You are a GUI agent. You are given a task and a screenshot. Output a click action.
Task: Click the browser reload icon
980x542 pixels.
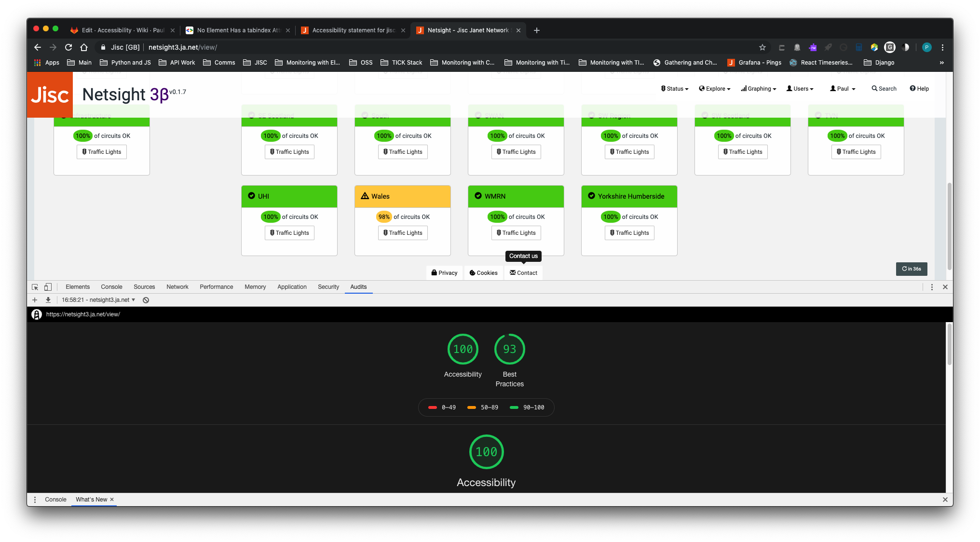(x=68, y=47)
